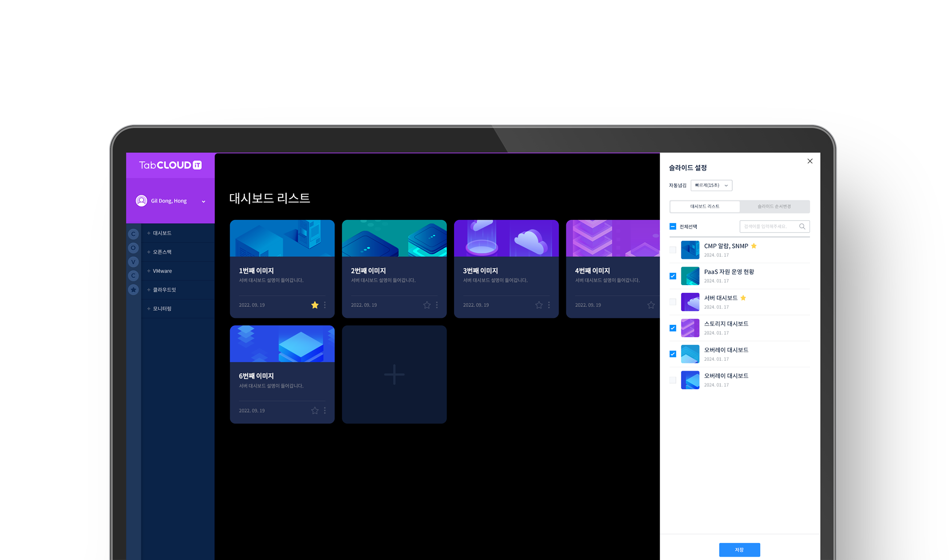Open more options on 3번째 이미지 card
The width and height of the screenshot is (949, 560).
pyautogui.click(x=549, y=305)
